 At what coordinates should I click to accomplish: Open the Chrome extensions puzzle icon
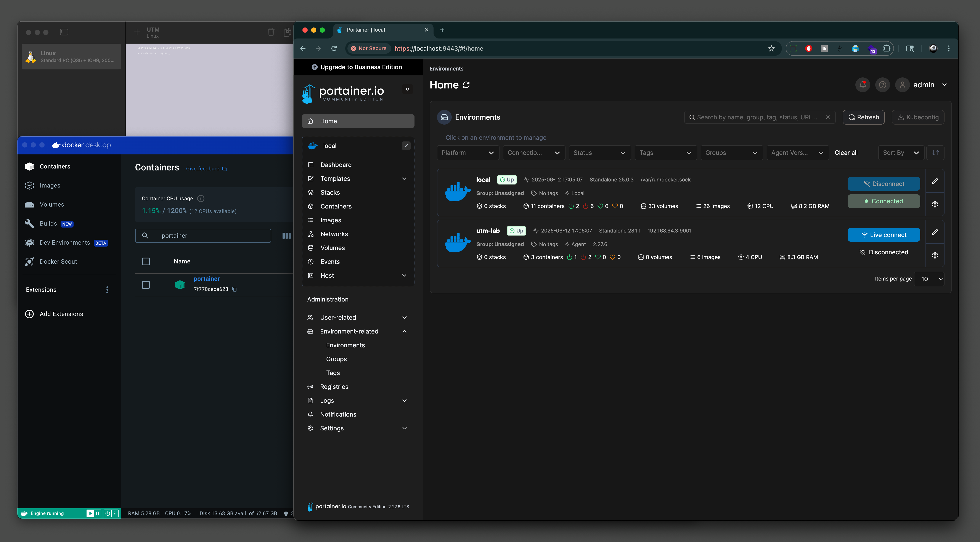pyautogui.click(x=886, y=48)
